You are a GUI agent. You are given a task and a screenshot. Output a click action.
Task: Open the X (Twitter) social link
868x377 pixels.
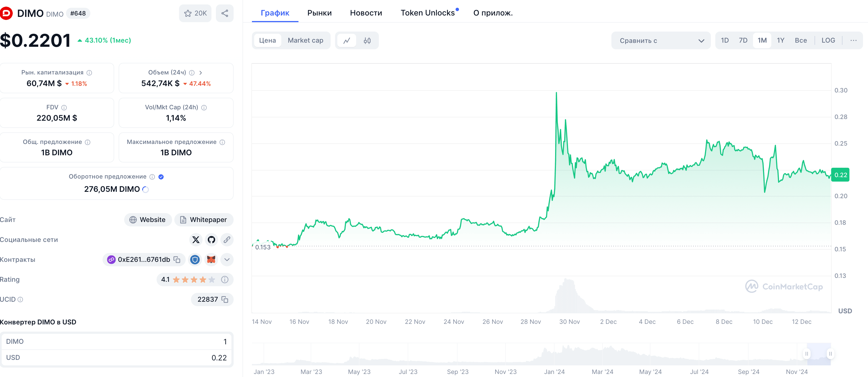pos(196,240)
